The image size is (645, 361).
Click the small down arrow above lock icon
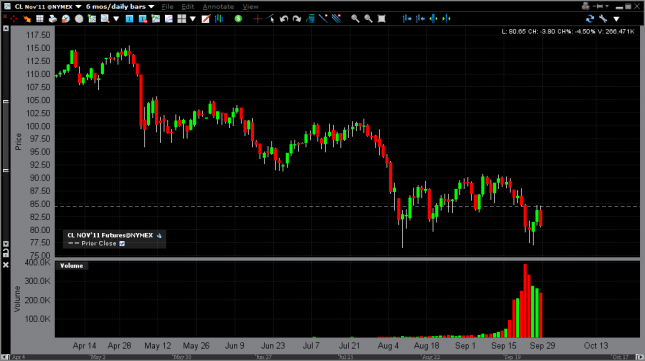point(6,244)
